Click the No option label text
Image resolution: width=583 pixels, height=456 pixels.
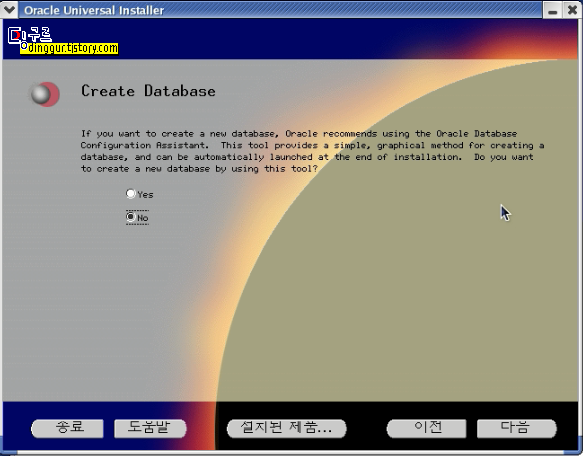[x=143, y=218]
